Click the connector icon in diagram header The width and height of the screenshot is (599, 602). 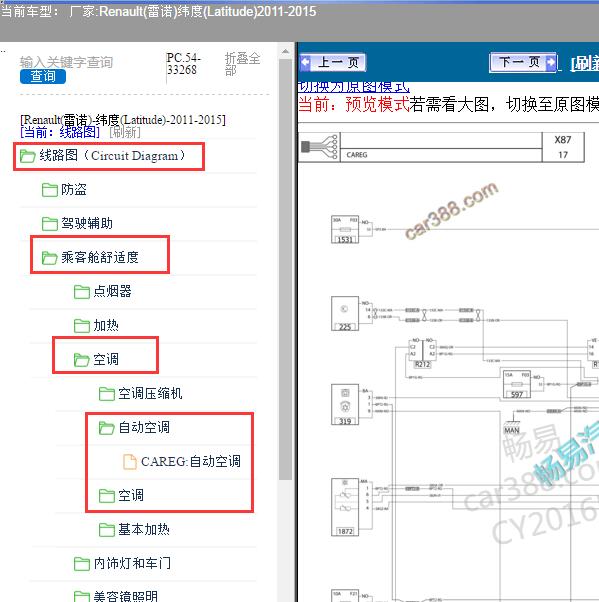tap(319, 147)
